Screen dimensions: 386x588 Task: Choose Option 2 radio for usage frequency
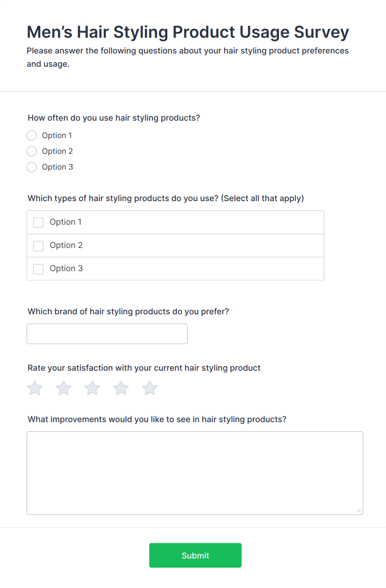32,151
